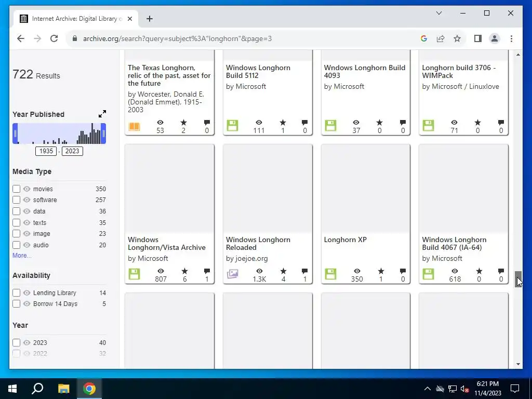Show more media types via More link

click(x=22, y=256)
